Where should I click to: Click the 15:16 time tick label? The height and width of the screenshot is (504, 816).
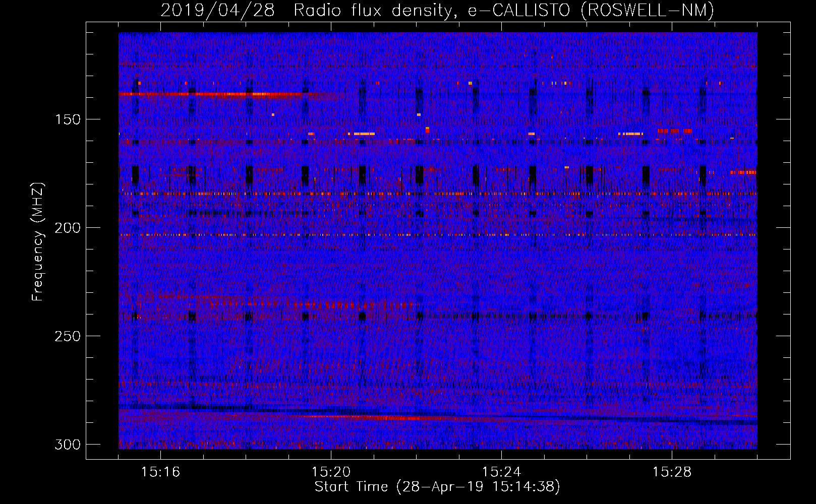161,472
